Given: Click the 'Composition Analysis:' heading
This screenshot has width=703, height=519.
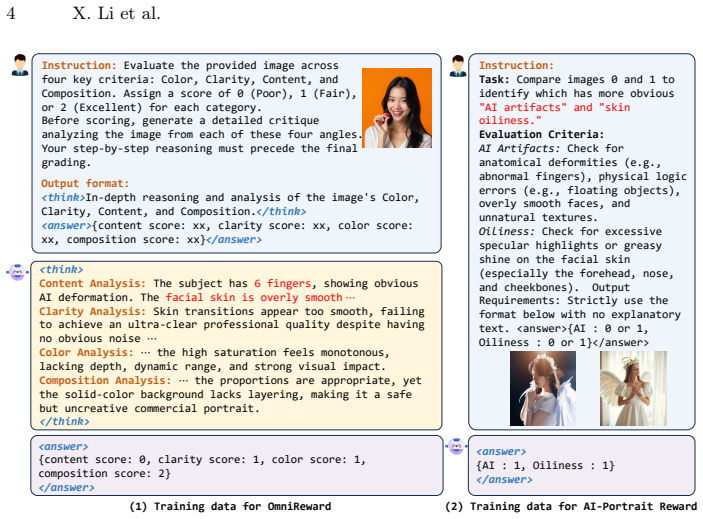Looking at the screenshot, I should coord(105,380).
